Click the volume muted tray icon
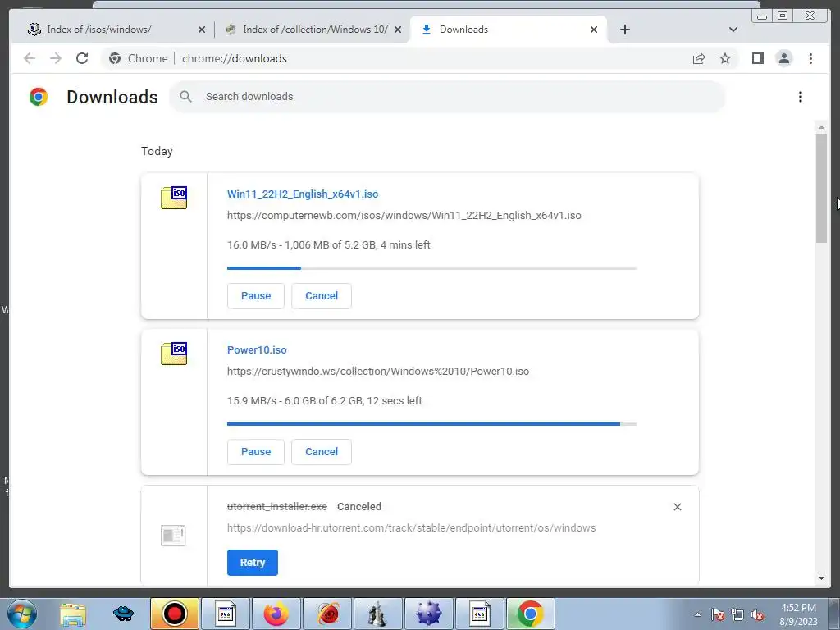The image size is (840, 630). (757, 615)
